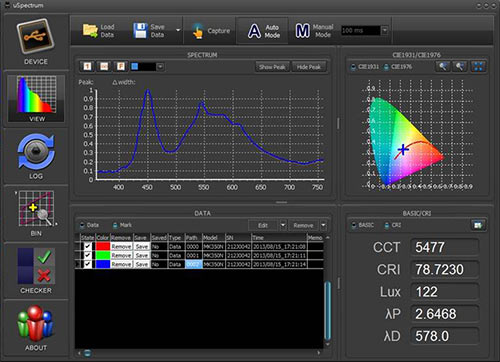Screen dimensions: 500x362
Task: Click Save in the green data row
Action: click(x=142, y=255)
